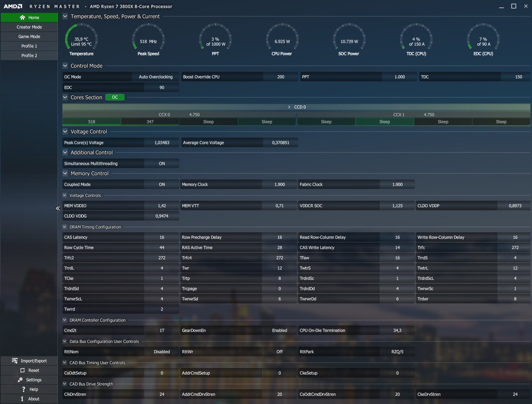Click Memory Clock value 1.900
The image size is (532, 404).
[x=280, y=184]
